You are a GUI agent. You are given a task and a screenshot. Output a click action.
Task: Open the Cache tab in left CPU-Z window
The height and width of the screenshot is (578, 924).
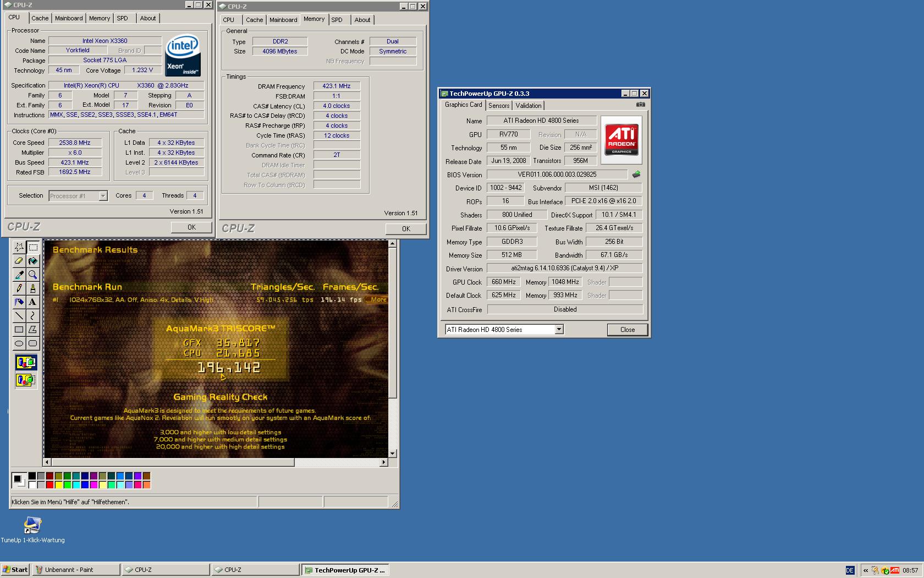click(40, 18)
